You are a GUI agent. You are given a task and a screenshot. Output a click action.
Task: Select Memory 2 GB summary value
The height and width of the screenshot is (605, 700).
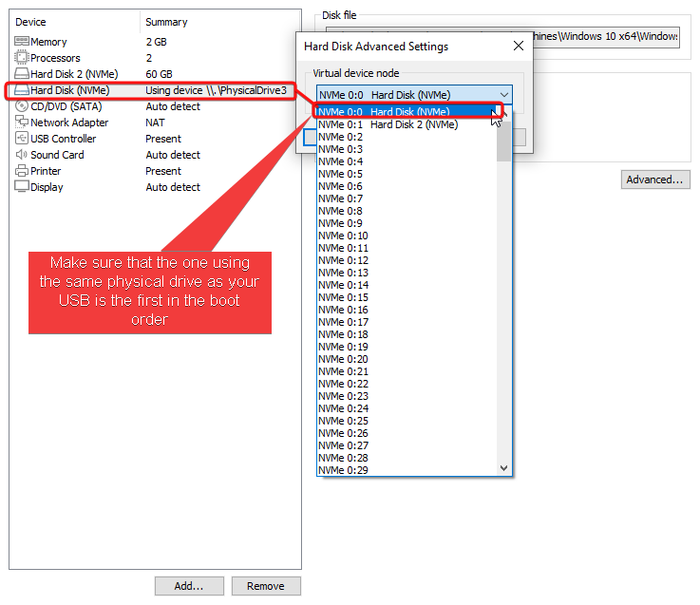pyautogui.click(x=157, y=42)
